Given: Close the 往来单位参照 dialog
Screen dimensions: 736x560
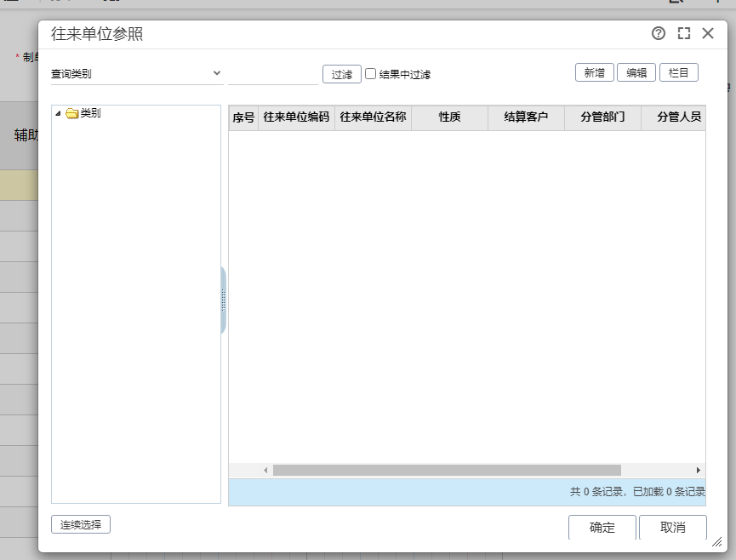Looking at the screenshot, I should coord(708,33).
